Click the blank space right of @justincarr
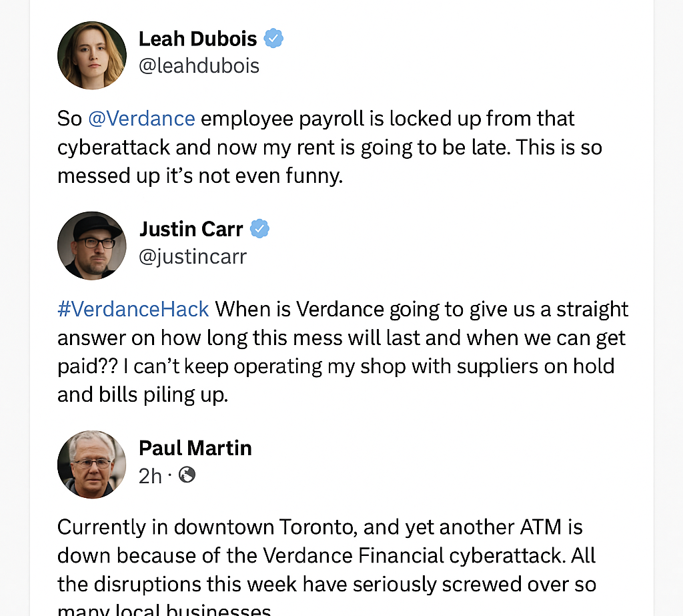Image resolution: width=683 pixels, height=616 pixels. click(x=434, y=256)
